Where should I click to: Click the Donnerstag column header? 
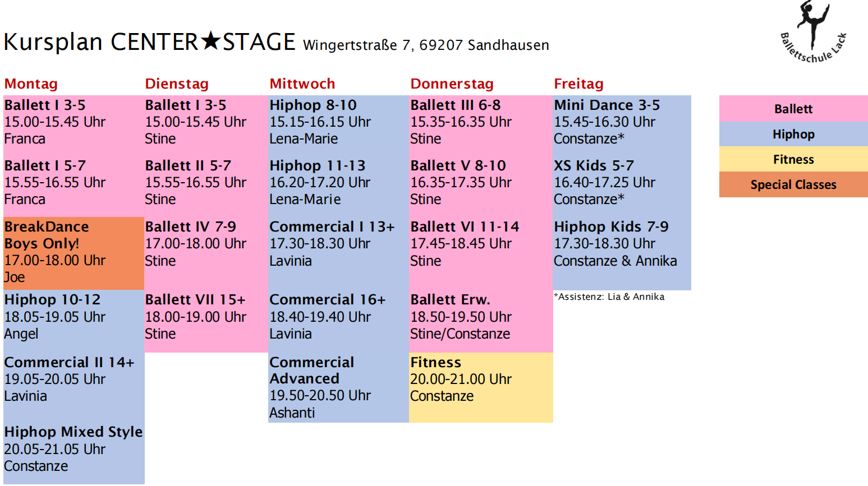coord(452,84)
